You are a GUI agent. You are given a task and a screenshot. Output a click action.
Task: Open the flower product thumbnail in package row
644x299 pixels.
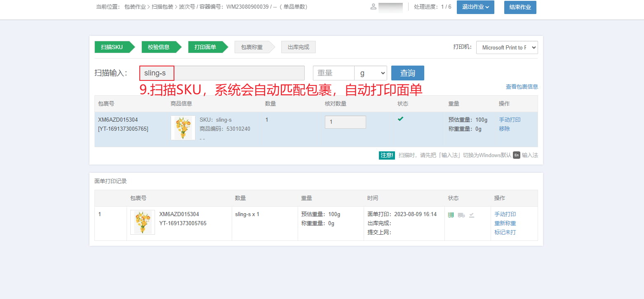click(183, 128)
